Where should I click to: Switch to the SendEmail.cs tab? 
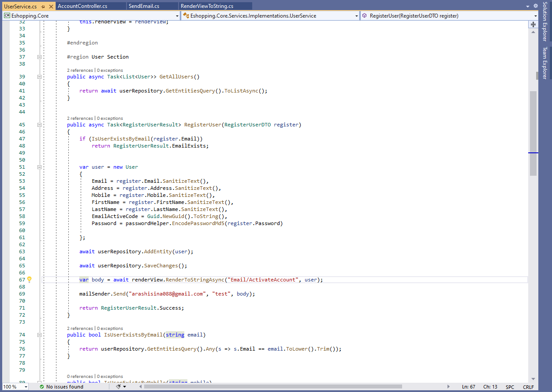[144, 6]
